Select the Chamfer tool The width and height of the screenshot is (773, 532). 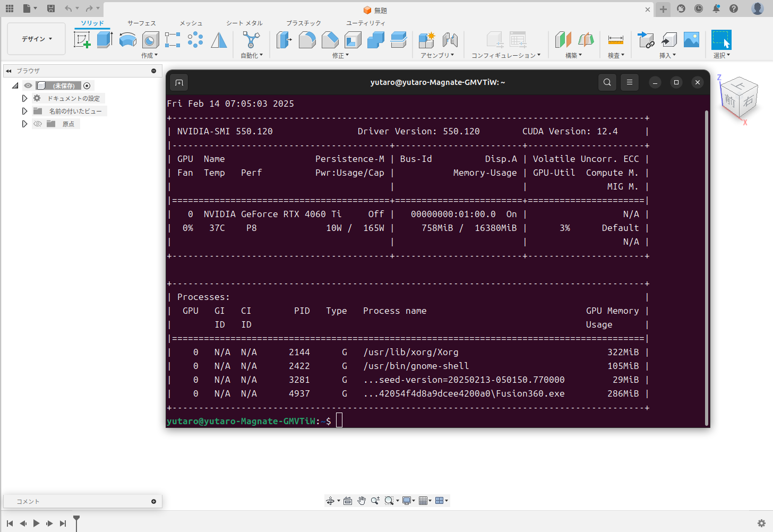coord(330,40)
